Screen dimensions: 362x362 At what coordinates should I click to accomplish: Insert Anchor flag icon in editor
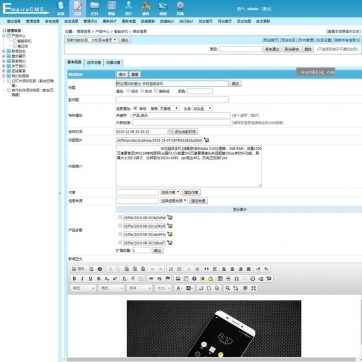coord(167,279)
